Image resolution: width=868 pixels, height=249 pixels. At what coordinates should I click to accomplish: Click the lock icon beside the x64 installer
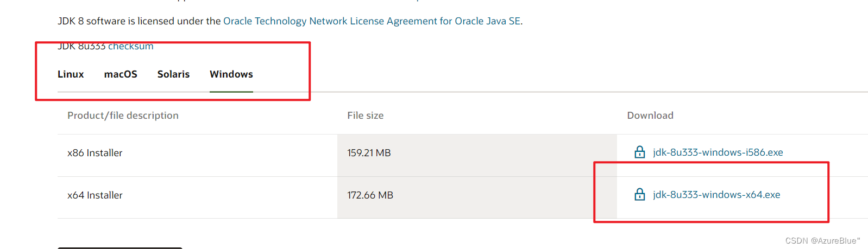640,194
